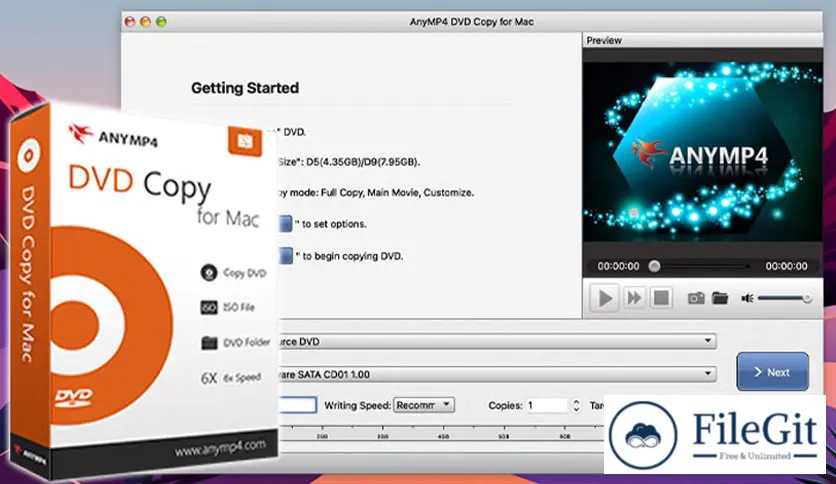Mute the preview with the speaker icon
Viewport: 836px width, 484px height.
747,298
